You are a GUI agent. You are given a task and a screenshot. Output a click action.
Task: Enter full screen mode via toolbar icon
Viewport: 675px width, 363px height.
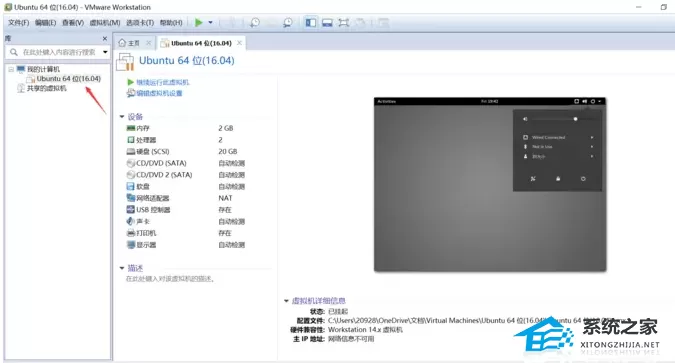(x=344, y=22)
